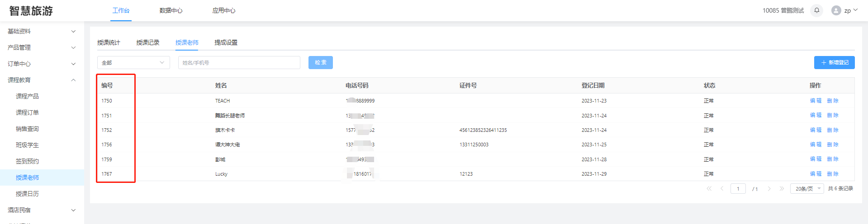This screenshot has height=224, width=868.
Task: Expand the 订单中心 sidebar menu
Action: point(42,64)
